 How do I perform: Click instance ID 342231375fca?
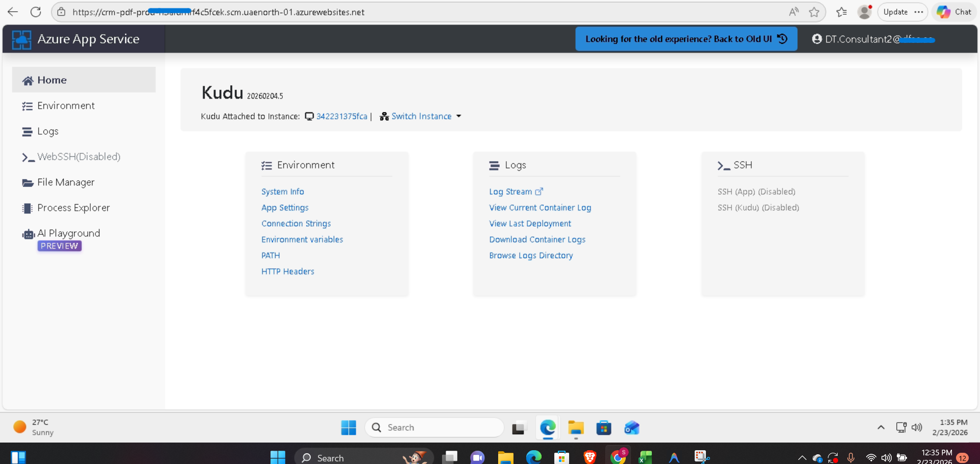[341, 116]
